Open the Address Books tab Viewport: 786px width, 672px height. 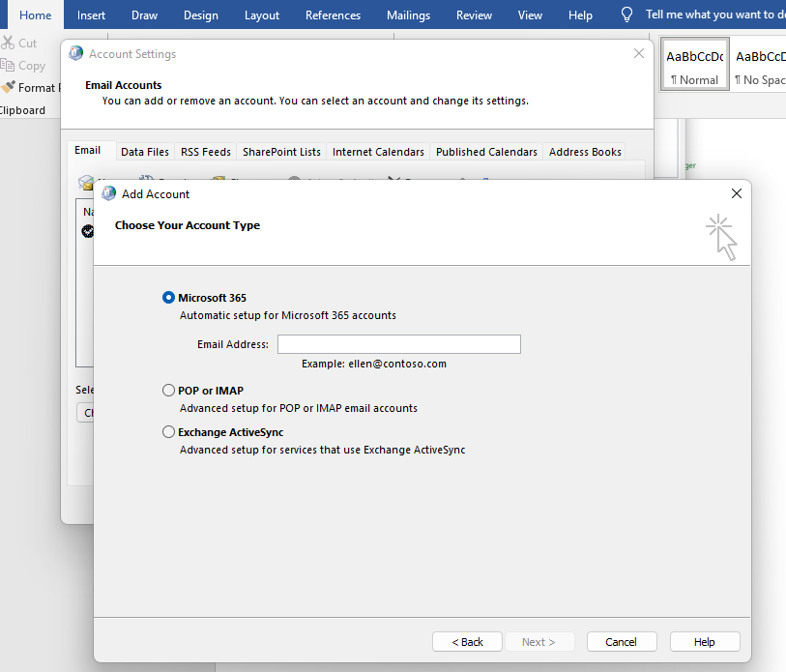click(x=585, y=152)
